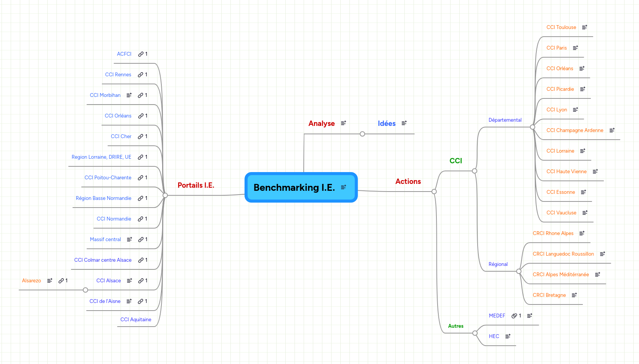Click the note icon beside CCI Toulouse
Viewport: 639px width, 364px height.
pyautogui.click(x=585, y=27)
